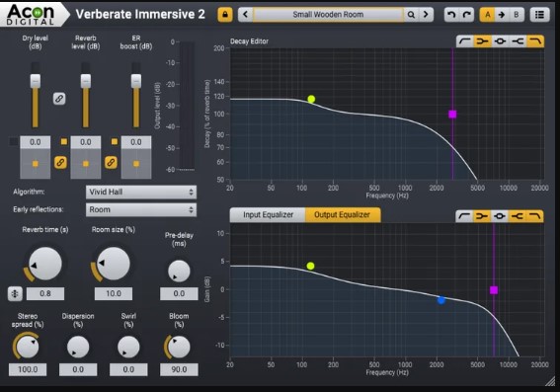The width and height of the screenshot is (560, 392).
Task: Select the A setting button
Action: tap(488, 15)
